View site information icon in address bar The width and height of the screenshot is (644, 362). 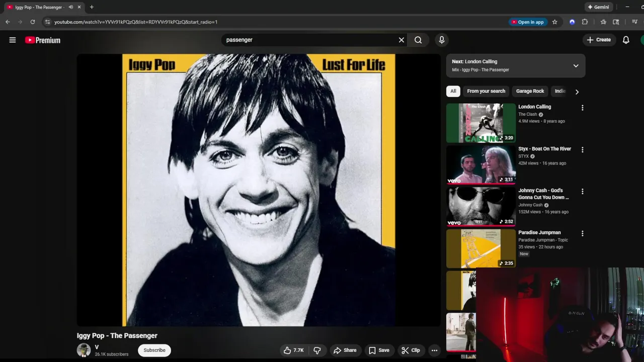pyautogui.click(x=47, y=22)
